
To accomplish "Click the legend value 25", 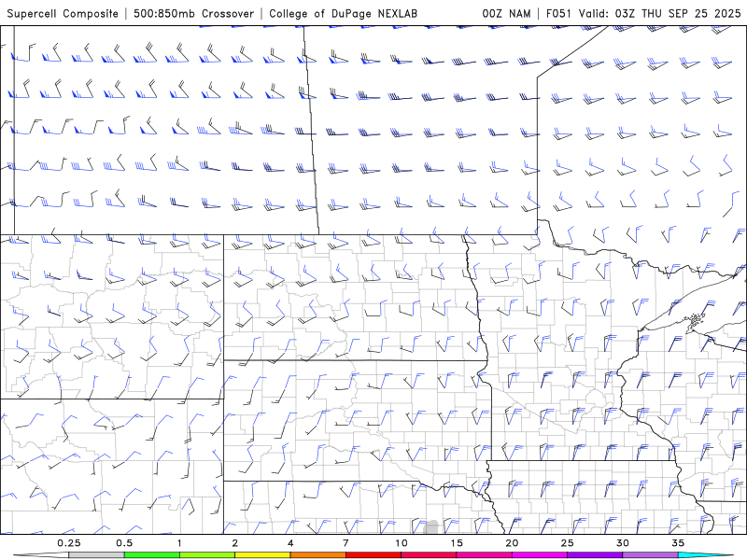I will click(x=567, y=543).
